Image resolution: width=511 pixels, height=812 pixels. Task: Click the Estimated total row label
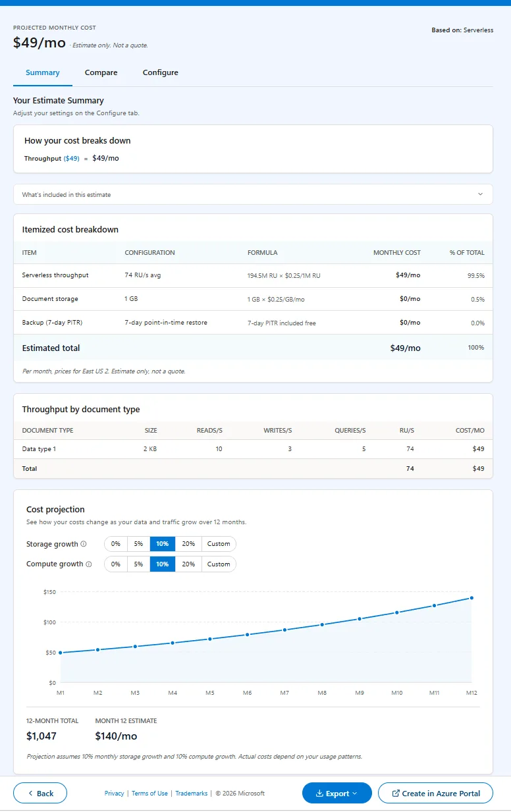pyautogui.click(x=51, y=348)
